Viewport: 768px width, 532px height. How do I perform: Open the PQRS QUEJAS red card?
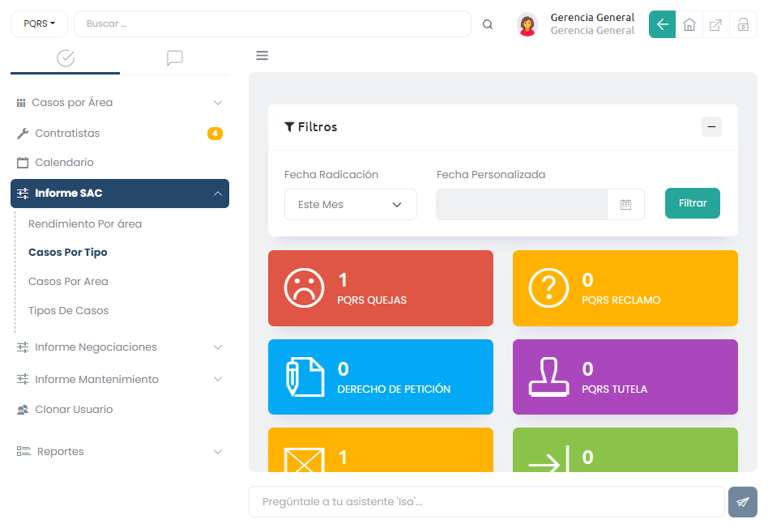click(x=380, y=288)
